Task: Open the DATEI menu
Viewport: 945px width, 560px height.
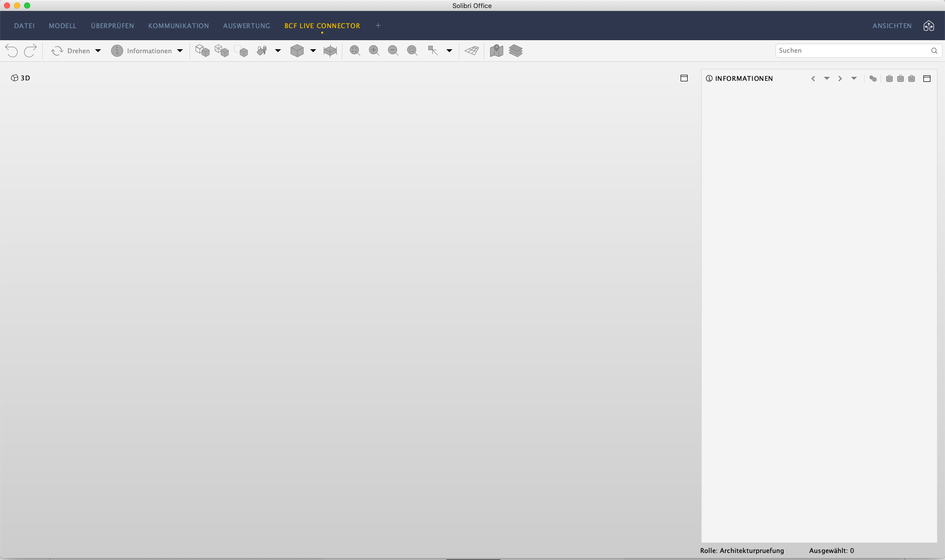Action: 25,26
